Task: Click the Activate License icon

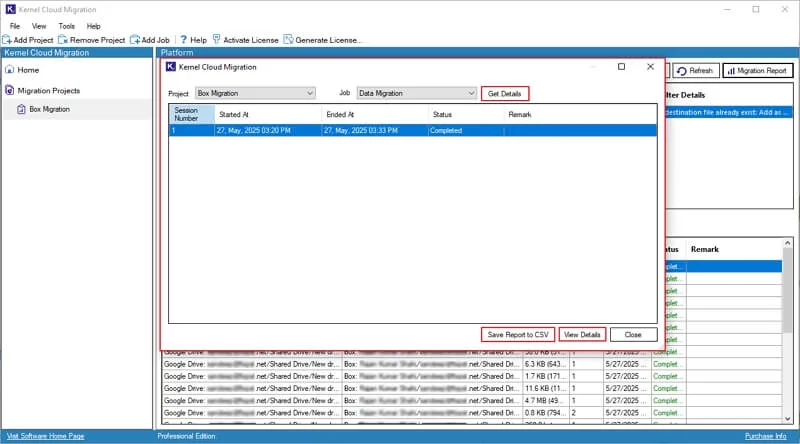Action: (x=216, y=39)
